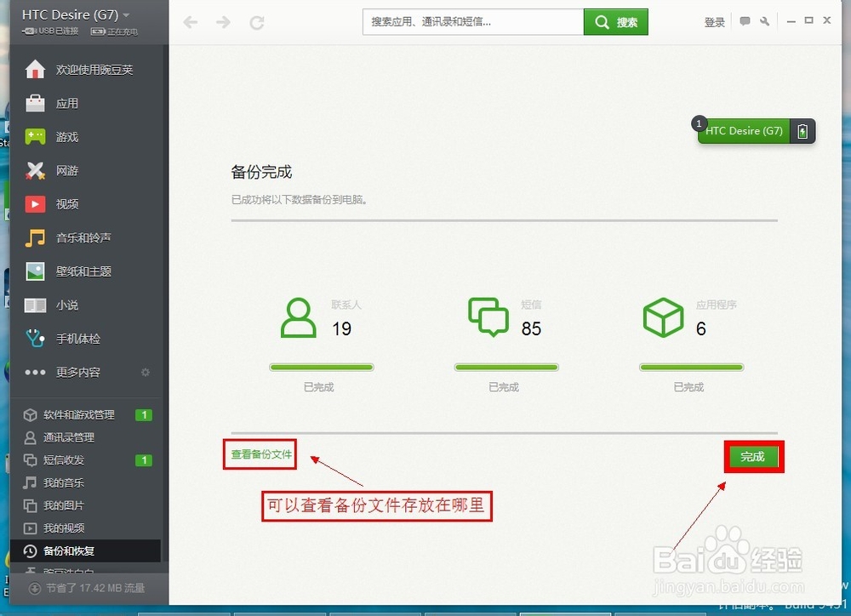Click the badge 1 next to 软件和游戏管理
851x616 pixels.
click(x=144, y=415)
